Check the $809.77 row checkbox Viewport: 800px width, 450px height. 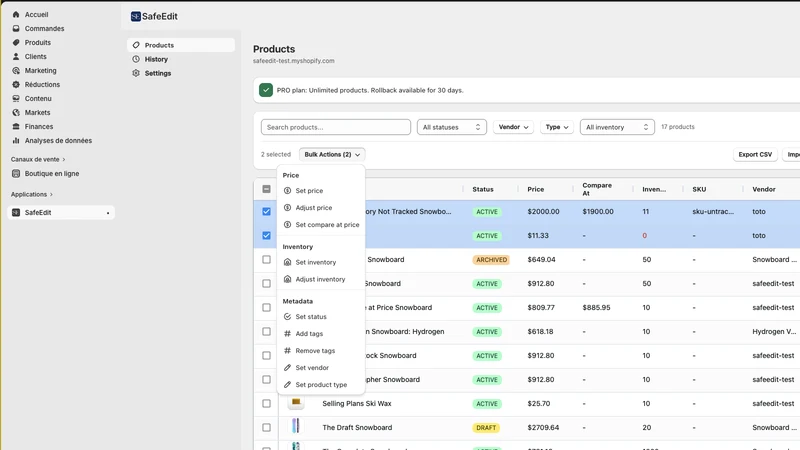[x=266, y=307]
